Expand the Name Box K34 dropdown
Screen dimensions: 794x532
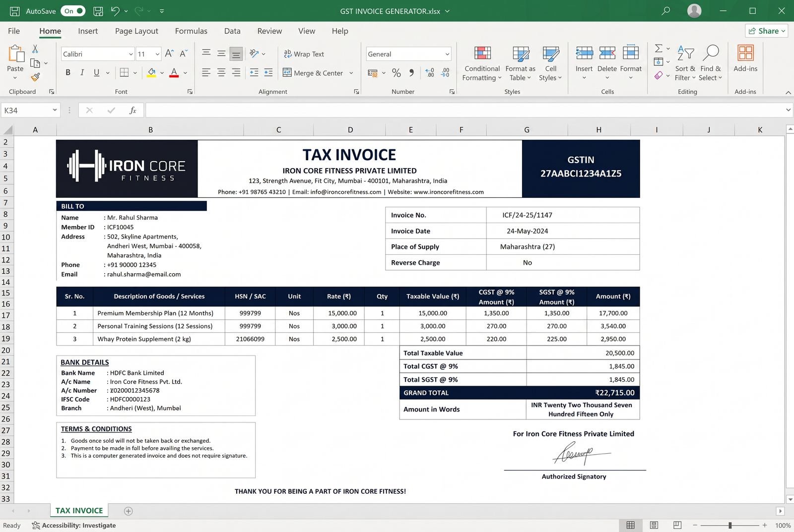point(55,110)
